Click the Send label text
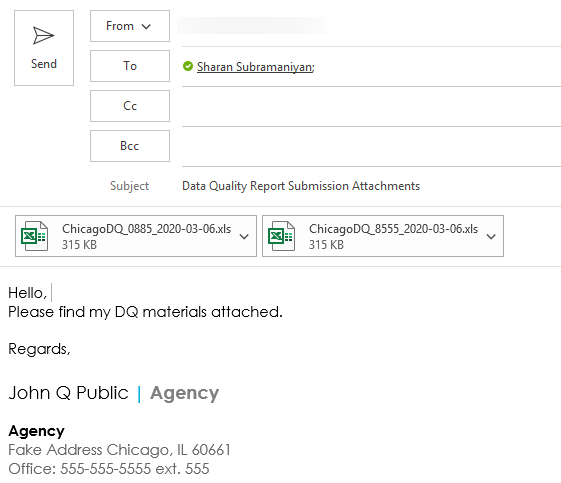Viewport: 561px width, 483px height. 44,64
